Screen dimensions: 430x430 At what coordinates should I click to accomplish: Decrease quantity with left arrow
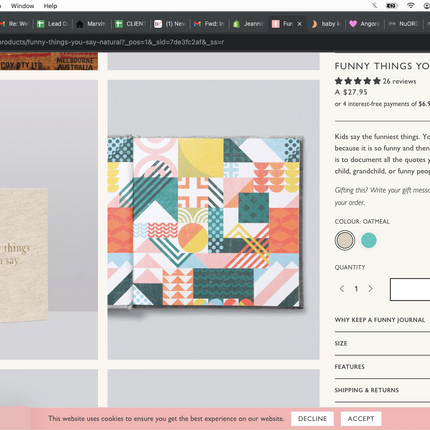pyautogui.click(x=342, y=289)
